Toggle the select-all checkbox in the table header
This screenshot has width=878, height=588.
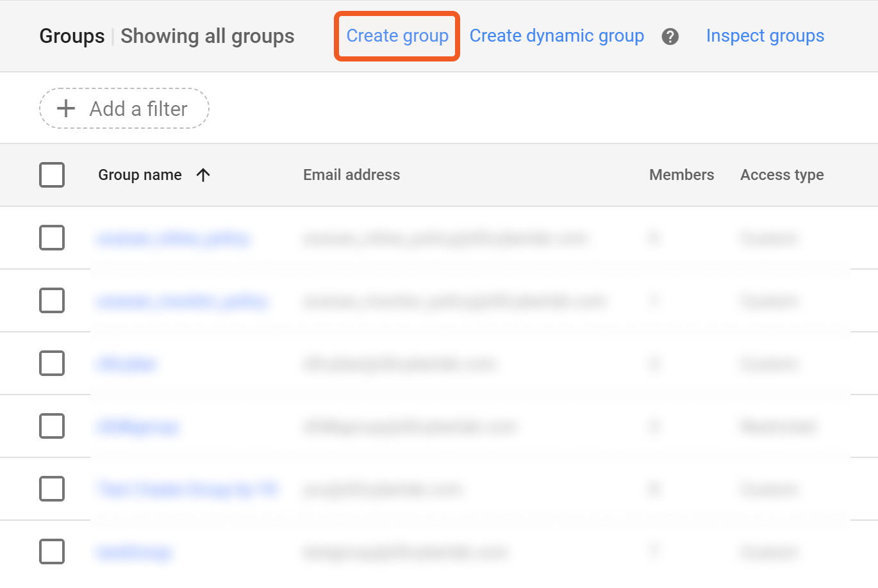point(52,175)
